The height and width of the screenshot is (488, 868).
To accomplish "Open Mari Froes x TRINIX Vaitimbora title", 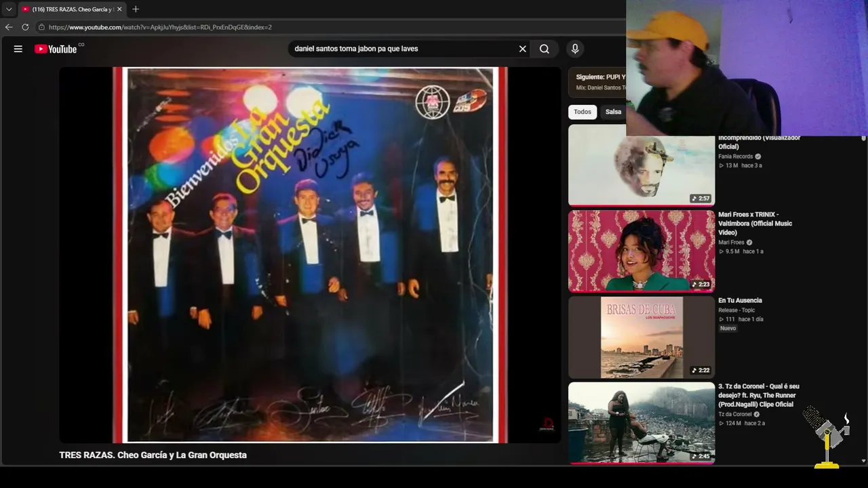I will (x=755, y=224).
